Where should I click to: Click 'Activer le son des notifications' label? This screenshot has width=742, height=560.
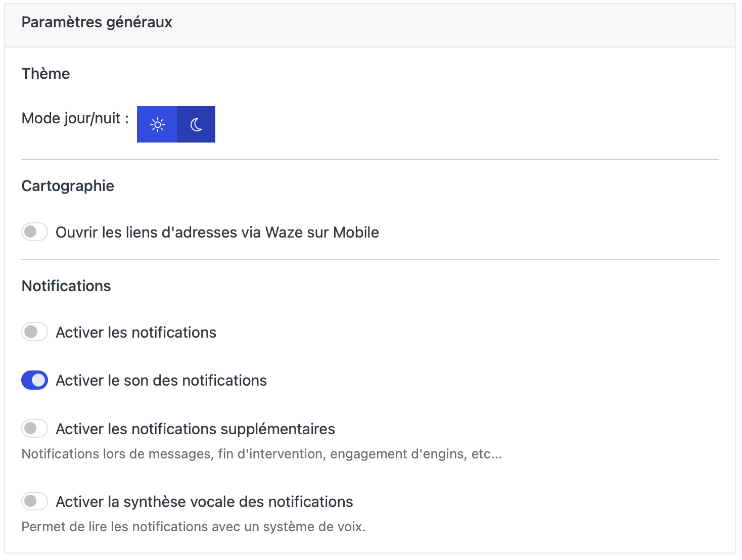coord(161,381)
